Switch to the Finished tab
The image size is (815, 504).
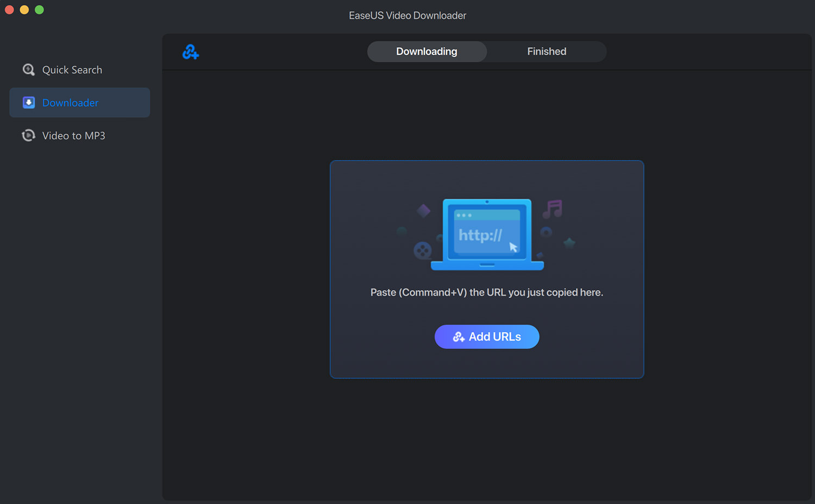click(547, 52)
